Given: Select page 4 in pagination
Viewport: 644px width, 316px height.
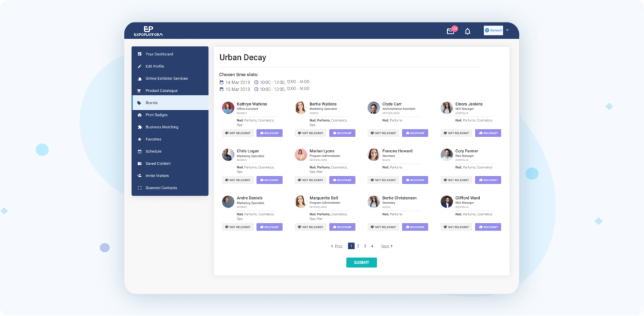Looking at the screenshot, I should (372, 246).
